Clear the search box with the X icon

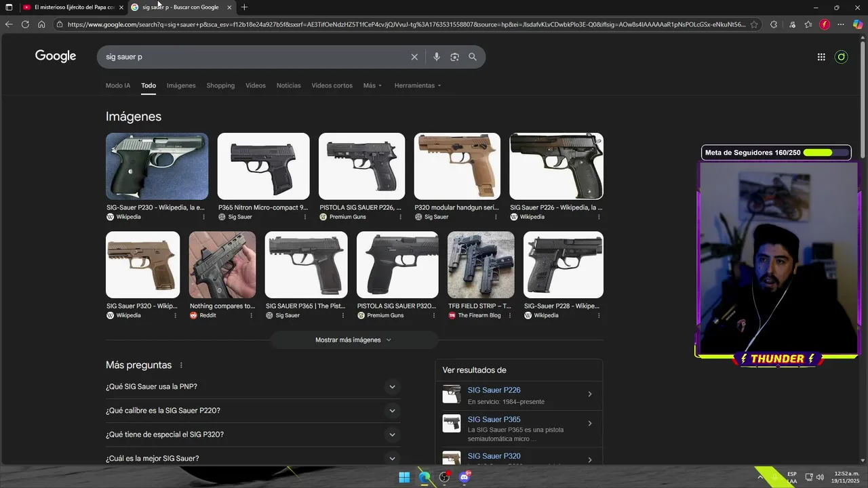point(414,57)
